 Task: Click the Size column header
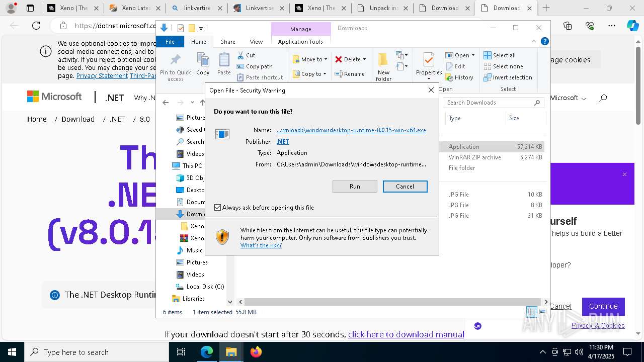pos(525,118)
